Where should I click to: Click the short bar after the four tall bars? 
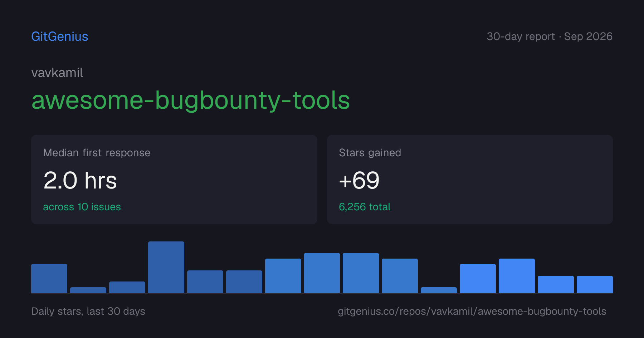pos(439,290)
